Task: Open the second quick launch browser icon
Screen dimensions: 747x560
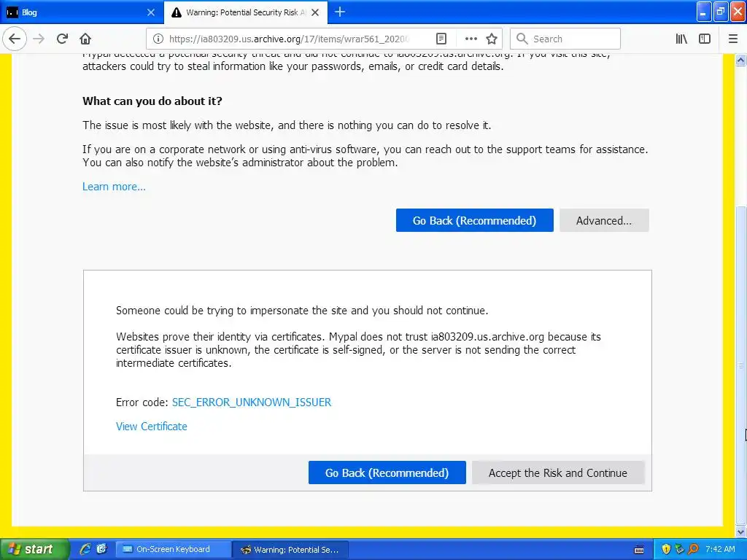Action: pos(101,549)
